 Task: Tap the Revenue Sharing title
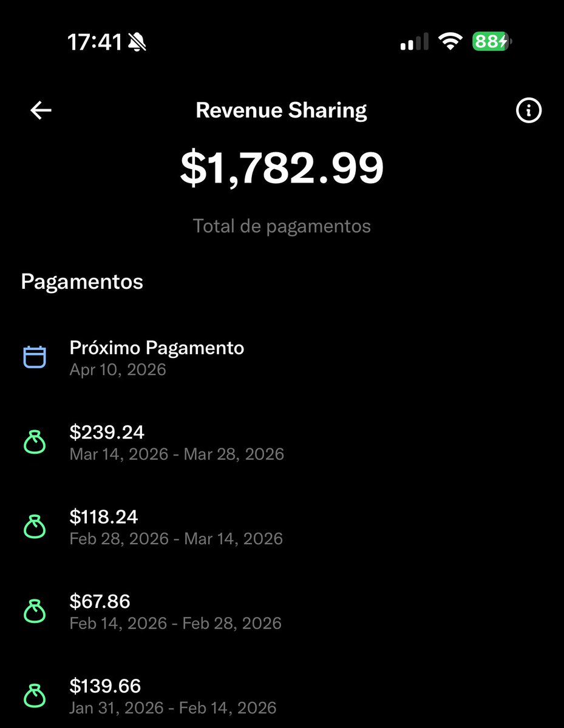pos(282,110)
